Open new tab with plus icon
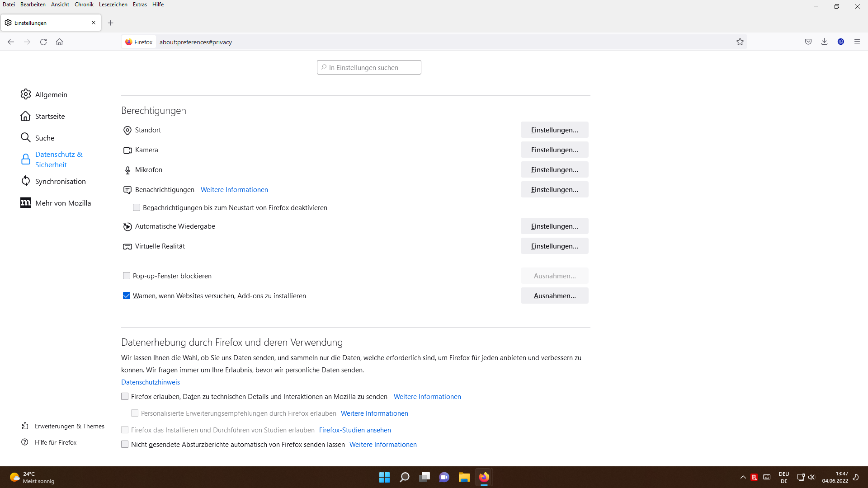 [x=111, y=23]
